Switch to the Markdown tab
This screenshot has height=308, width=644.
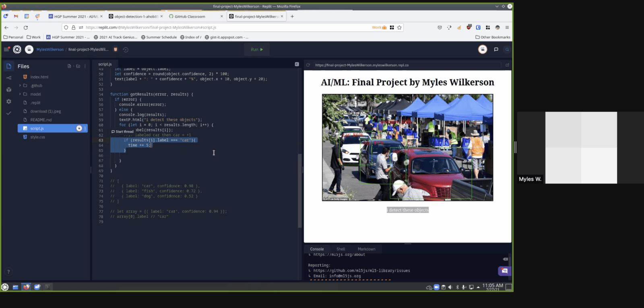(x=366, y=249)
